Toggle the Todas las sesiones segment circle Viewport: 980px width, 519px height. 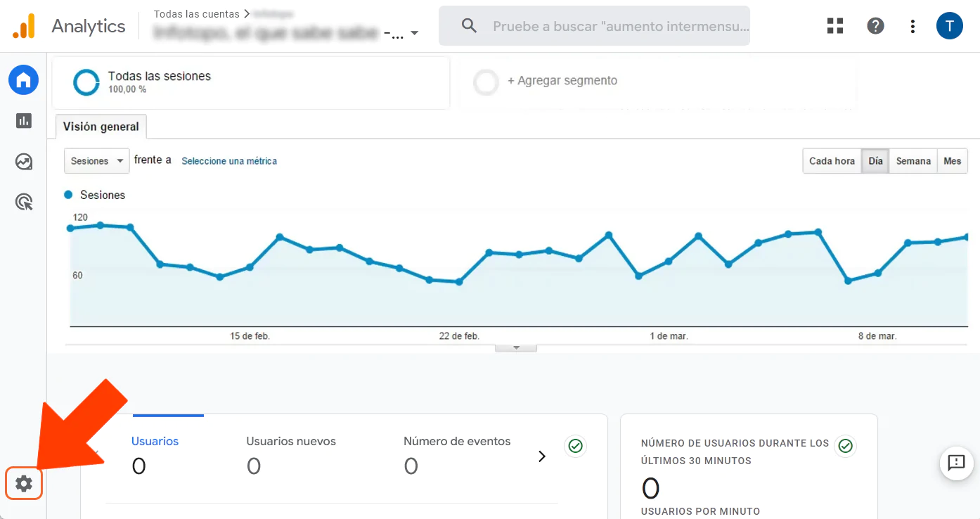click(86, 82)
